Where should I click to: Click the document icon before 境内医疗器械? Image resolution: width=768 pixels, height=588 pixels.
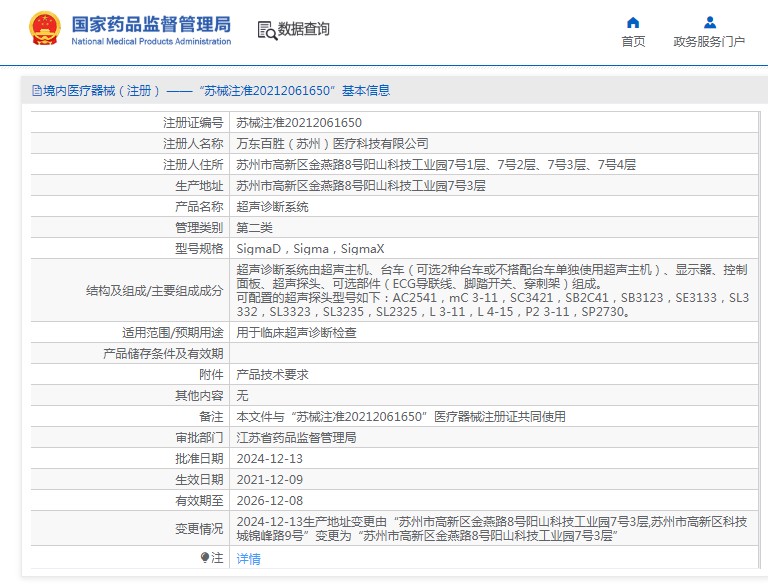coord(36,91)
